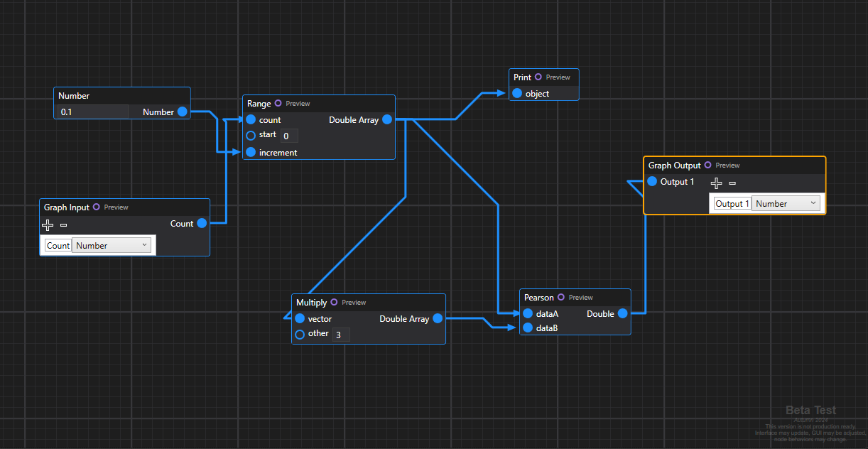Click the minus icon in Graph Input node
The height and width of the screenshot is (449, 868).
pos(63,224)
